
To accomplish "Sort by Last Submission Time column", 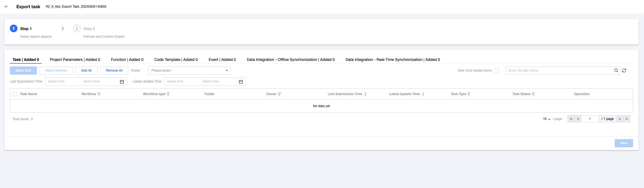I will pyautogui.click(x=365, y=94).
